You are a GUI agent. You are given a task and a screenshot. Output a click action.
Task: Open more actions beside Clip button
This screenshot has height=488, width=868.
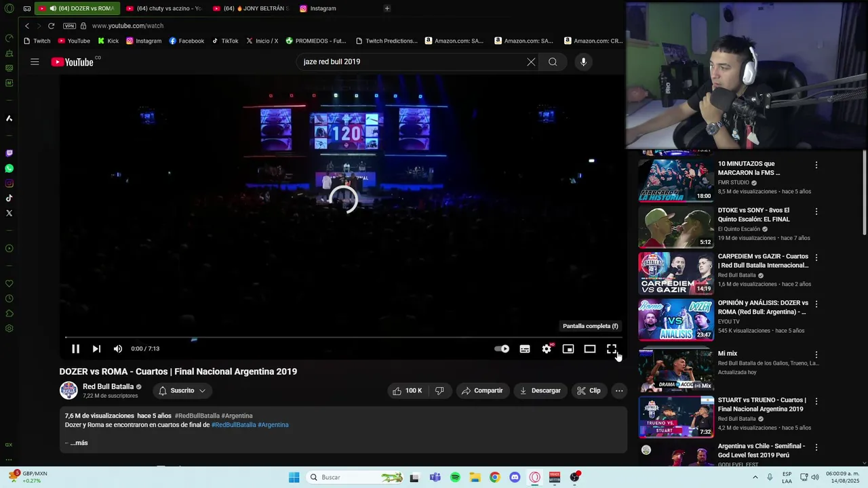click(619, 390)
